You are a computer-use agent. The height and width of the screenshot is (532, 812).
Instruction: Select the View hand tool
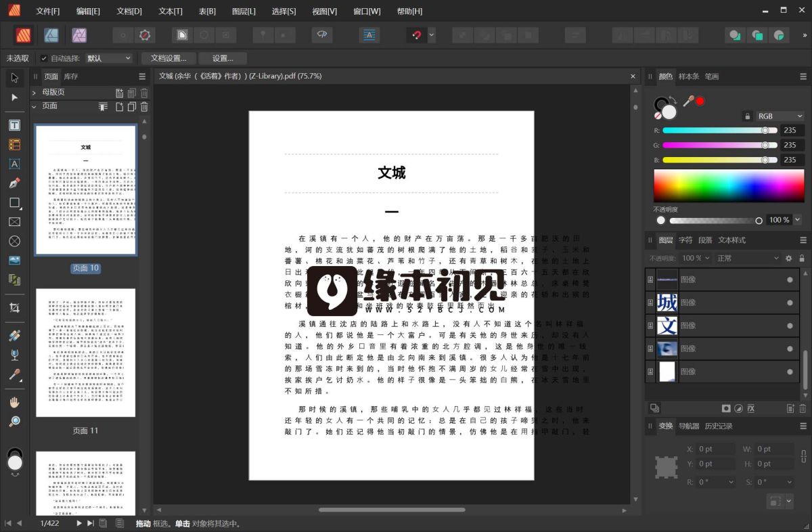tap(15, 402)
